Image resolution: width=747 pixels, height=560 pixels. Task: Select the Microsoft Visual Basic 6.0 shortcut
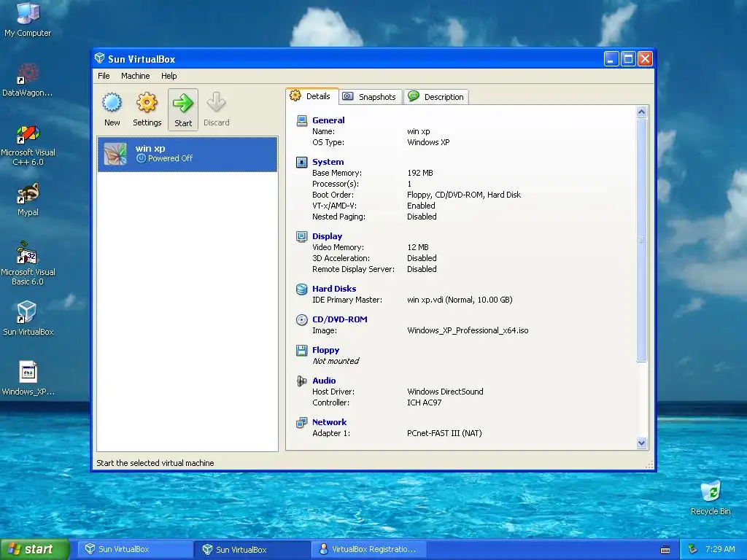(x=28, y=264)
